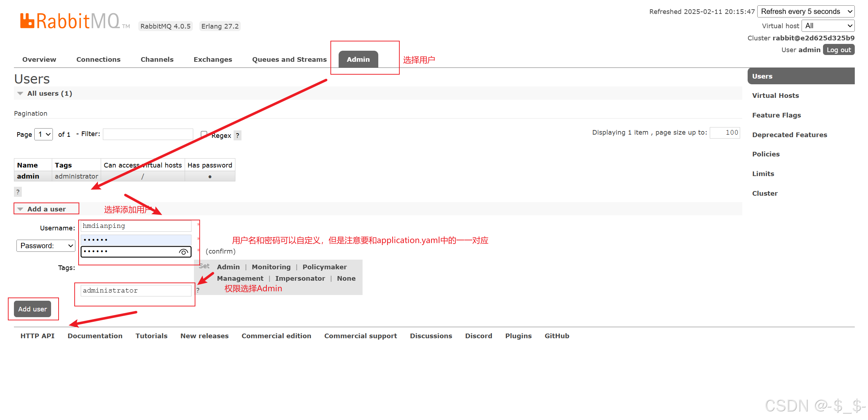The width and height of the screenshot is (868, 420).
Task: Toggle password visibility eye icon
Action: point(183,252)
